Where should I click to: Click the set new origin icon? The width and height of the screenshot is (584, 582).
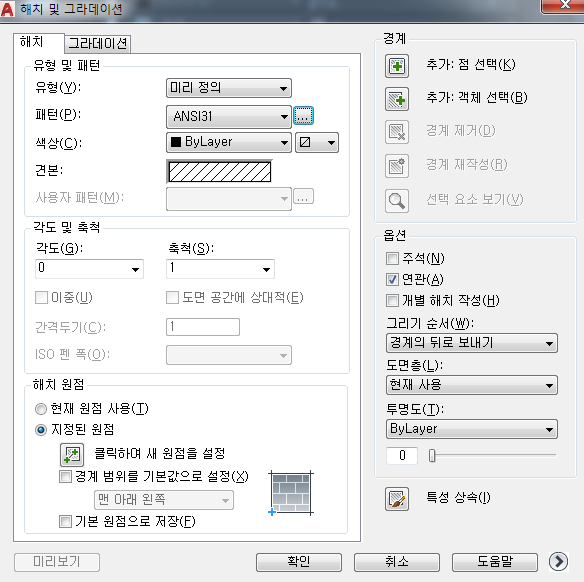tap(72, 455)
